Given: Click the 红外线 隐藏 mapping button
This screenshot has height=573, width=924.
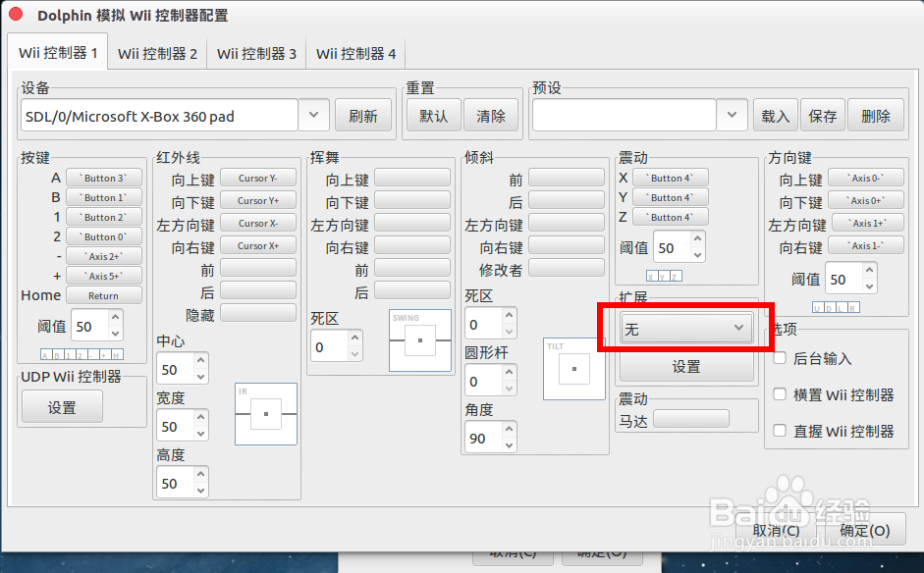Looking at the screenshot, I should point(258,313).
